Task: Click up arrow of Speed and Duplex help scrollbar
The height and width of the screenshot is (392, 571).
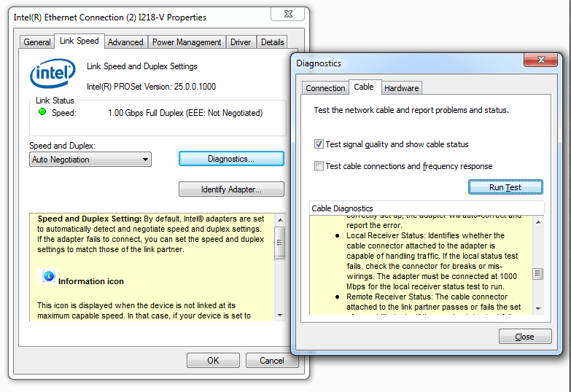Action: (280, 220)
